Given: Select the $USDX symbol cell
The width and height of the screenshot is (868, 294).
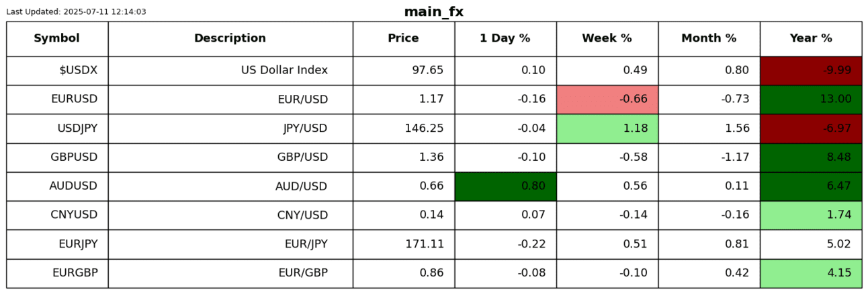Looking at the screenshot, I should pyautogui.click(x=57, y=71).
